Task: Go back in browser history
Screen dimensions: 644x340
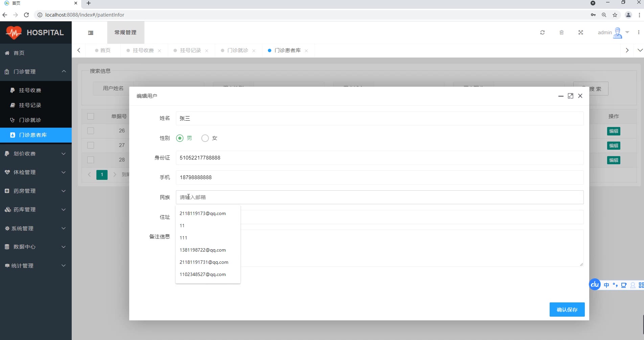Action: click(x=5, y=15)
